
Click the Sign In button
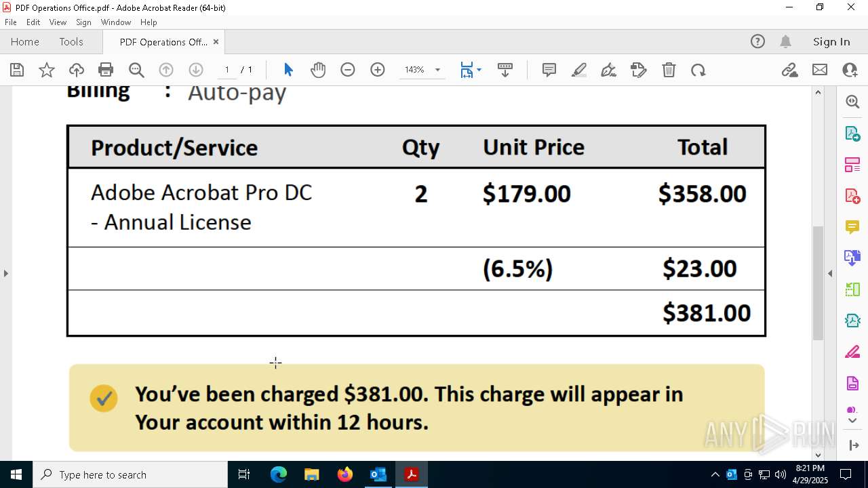coord(831,41)
